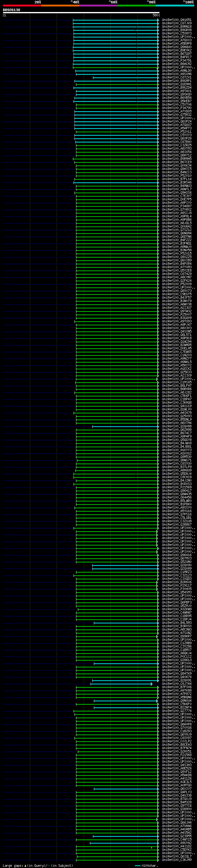
Task: Click hit label UniRef100_A9PAF9
Action: tap(176, 436)
